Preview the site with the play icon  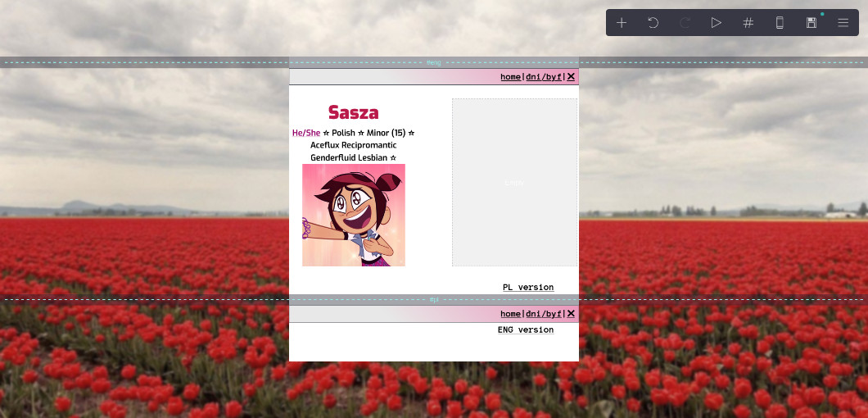[x=717, y=23]
